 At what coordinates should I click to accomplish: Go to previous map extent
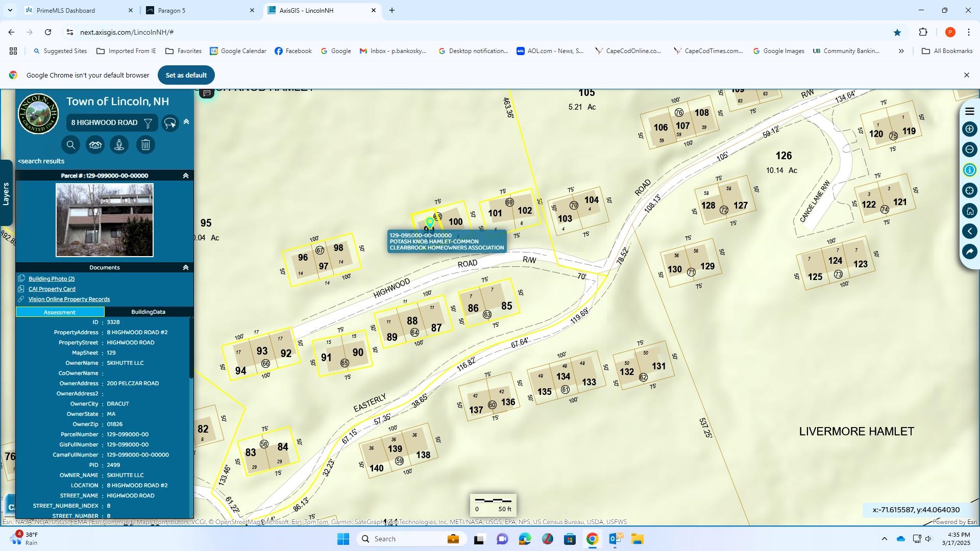click(x=970, y=231)
